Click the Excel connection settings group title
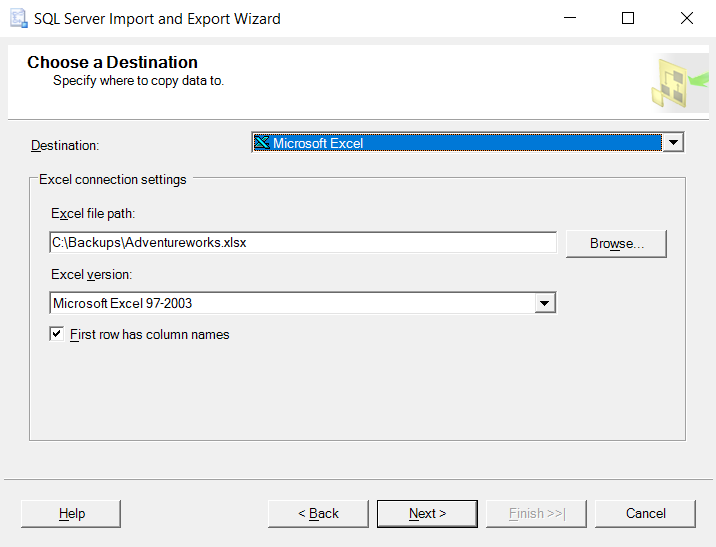 [x=113, y=179]
